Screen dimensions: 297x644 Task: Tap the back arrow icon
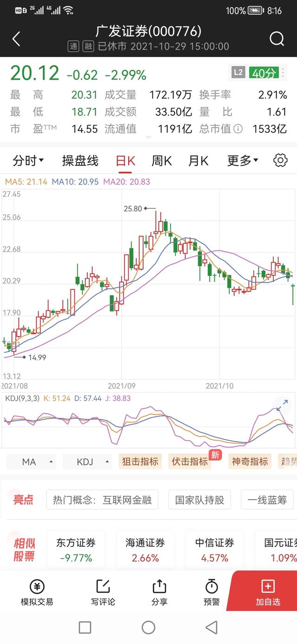tap(16, 39)
